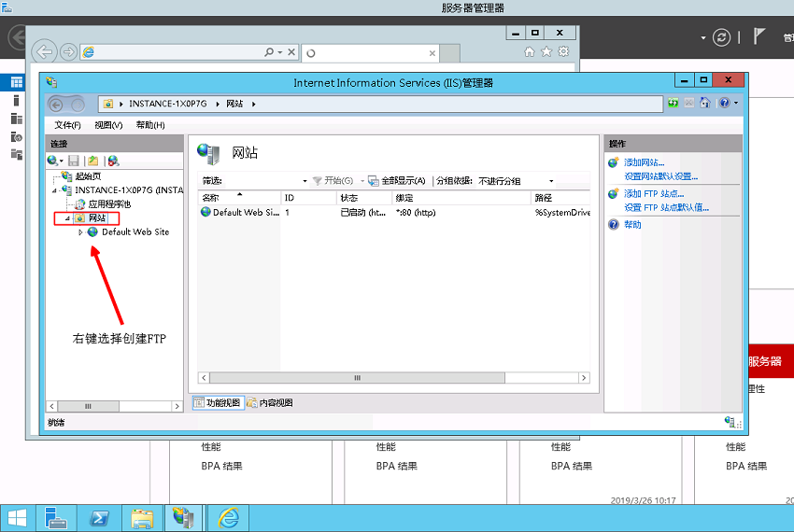Click the home icon in IIS address bar
This screenshot has width=794, height=532.
click(705, 103)
